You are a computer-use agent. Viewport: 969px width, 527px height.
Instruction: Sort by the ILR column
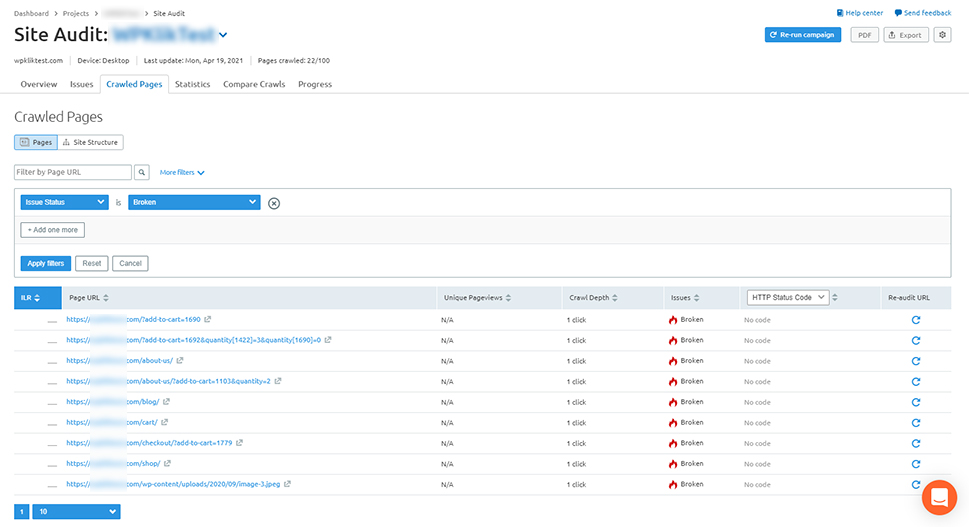(29, 298)
